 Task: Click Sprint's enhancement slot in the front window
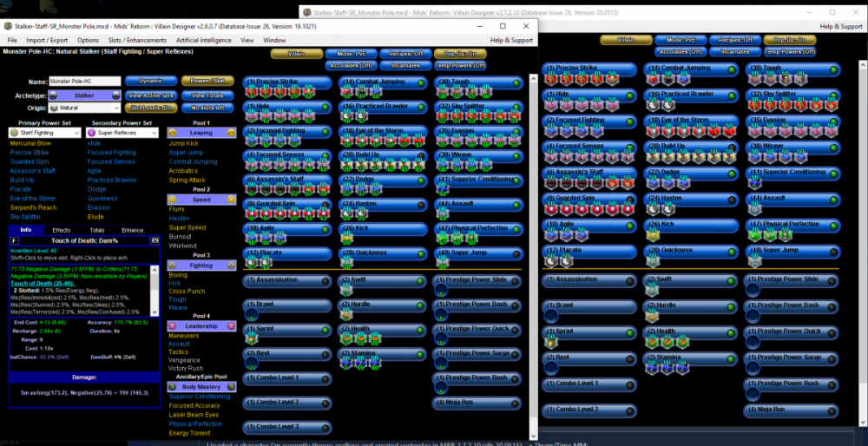[x=251, y=338]
